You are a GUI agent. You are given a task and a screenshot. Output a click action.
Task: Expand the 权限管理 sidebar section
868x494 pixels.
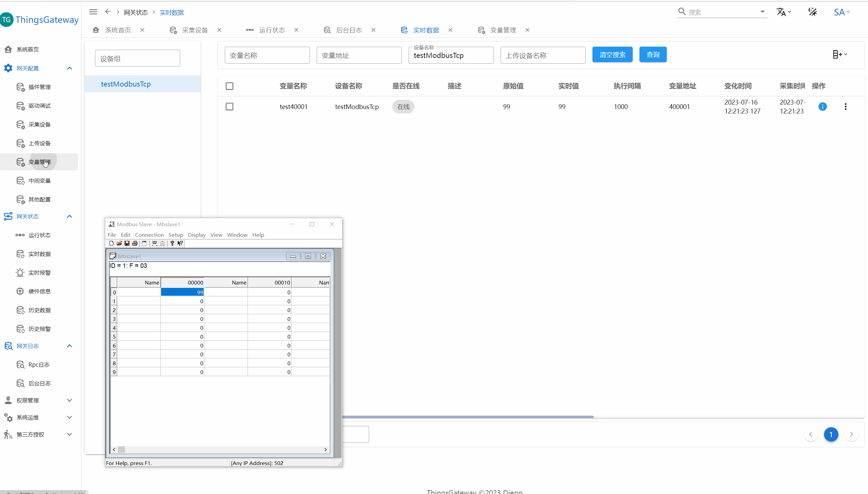[x=69, y=400]
